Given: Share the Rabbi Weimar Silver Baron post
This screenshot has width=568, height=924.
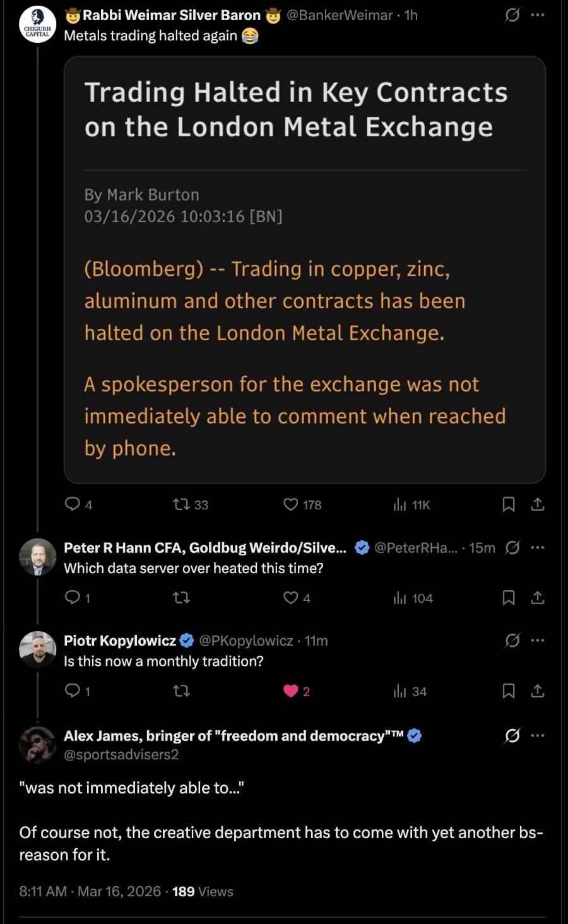Looking at the screenshot, I should tap(538, 504).
